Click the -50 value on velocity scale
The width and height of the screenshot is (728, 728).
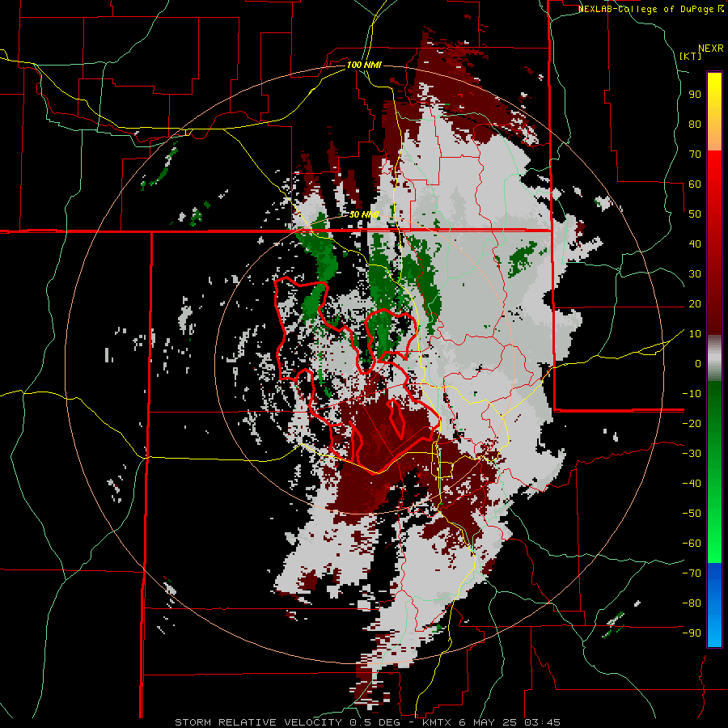pos(692,514)
